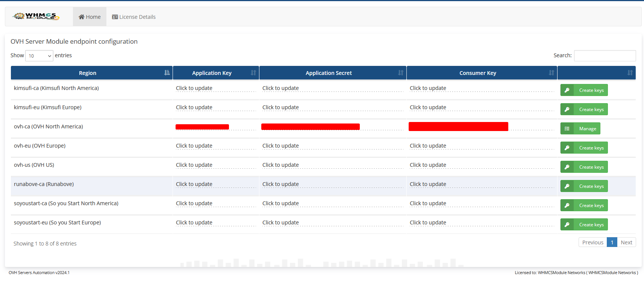The width and height of the screenshot is (644, 282).
Task: Manage the ovh-ca endpoint
Action: coord(580,128)
